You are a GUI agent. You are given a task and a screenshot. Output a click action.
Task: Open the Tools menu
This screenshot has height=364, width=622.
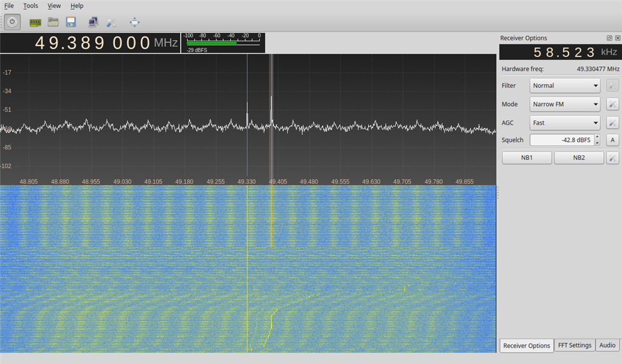click(30, 6)
